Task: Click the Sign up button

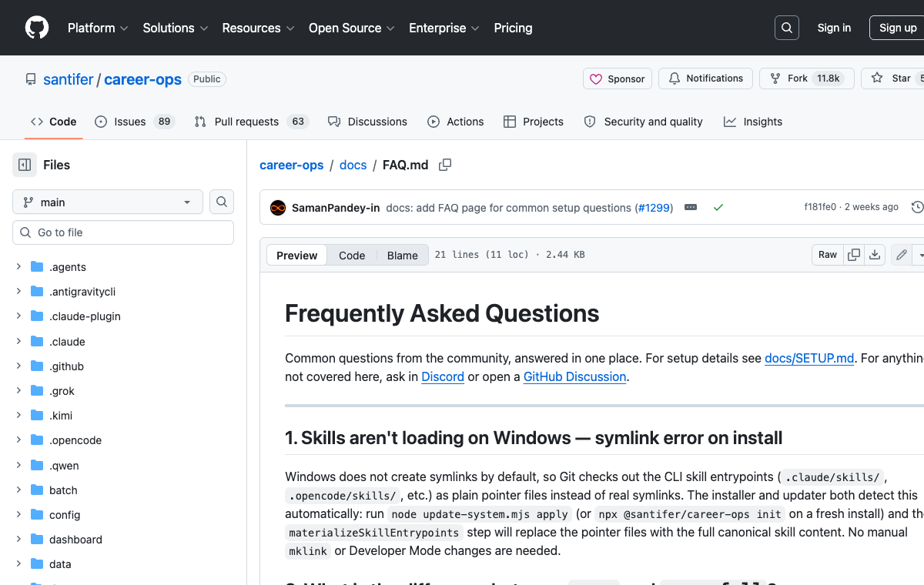Action: 898,28
